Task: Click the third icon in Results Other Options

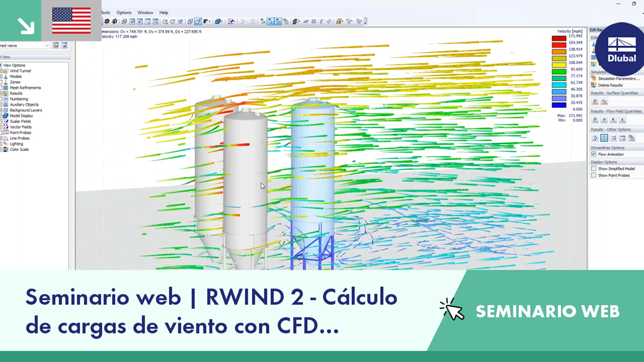Action: pyautogui.click(x=613, y=138)
